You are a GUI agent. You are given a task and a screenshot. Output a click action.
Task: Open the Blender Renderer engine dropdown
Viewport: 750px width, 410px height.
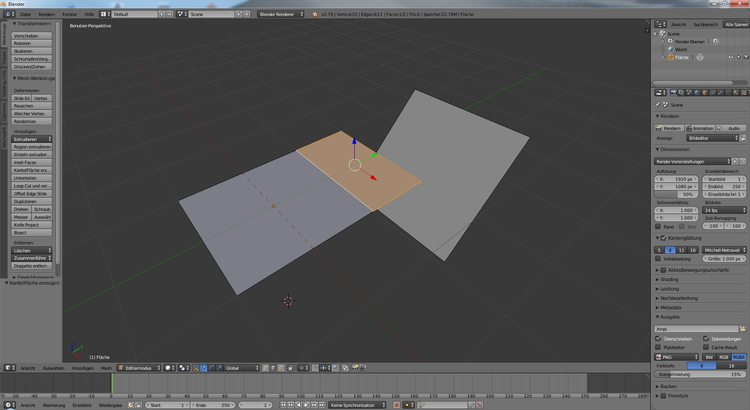[282, 15]
